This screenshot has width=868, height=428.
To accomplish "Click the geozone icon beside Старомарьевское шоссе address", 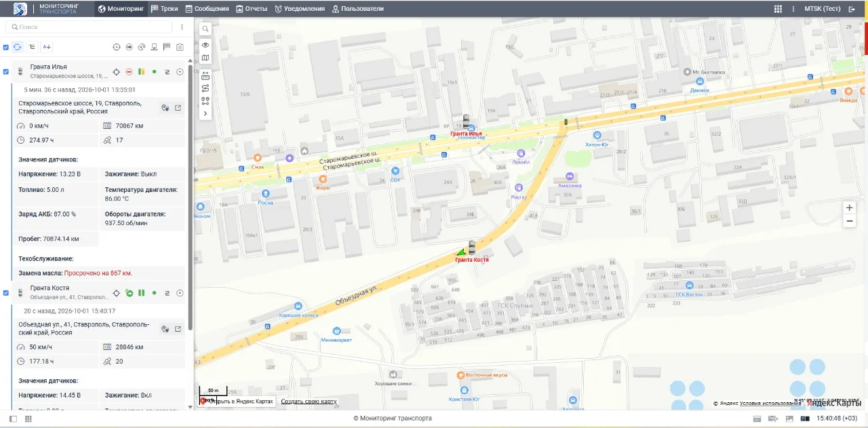I will 165,107.
